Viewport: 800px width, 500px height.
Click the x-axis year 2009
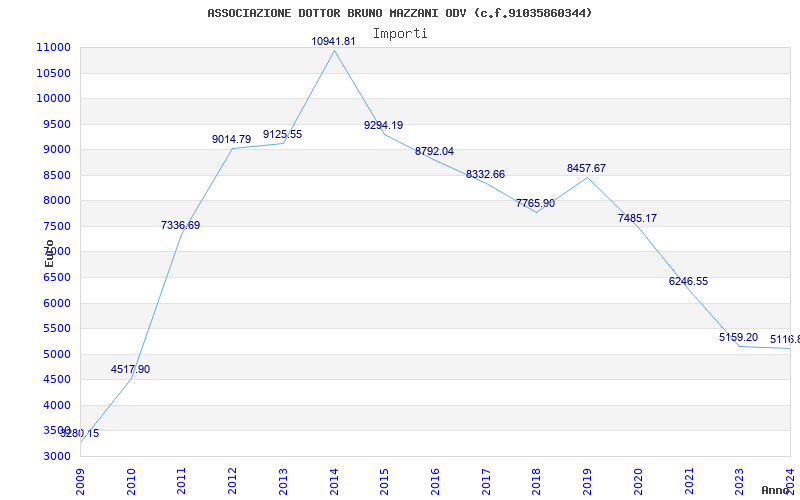80,482
